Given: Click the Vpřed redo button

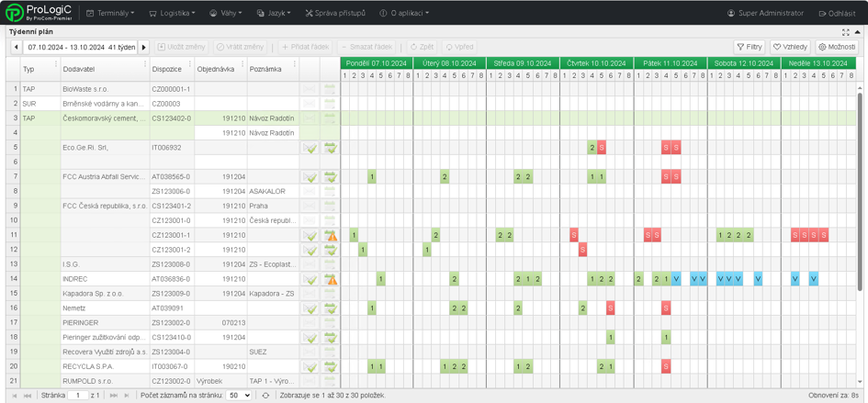Looking at the screenshot, I should coord(458,47).
